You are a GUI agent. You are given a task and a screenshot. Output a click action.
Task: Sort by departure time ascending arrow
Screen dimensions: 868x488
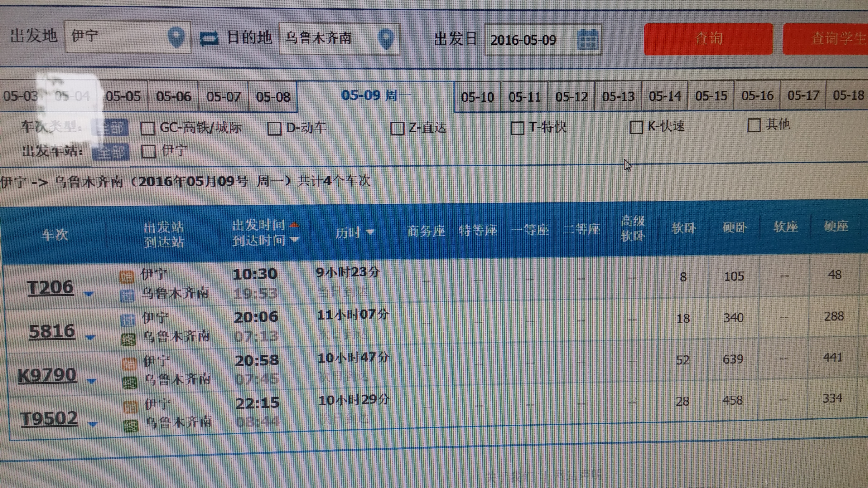294,224
